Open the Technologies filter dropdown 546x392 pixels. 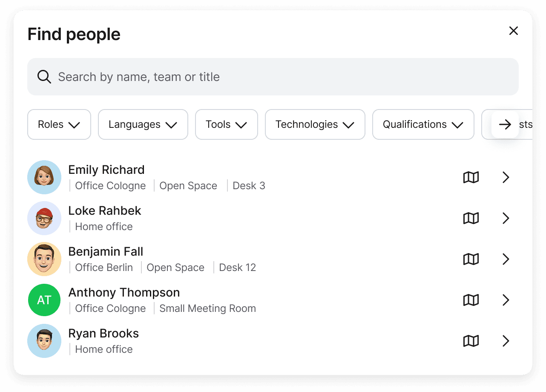(315, 124)
